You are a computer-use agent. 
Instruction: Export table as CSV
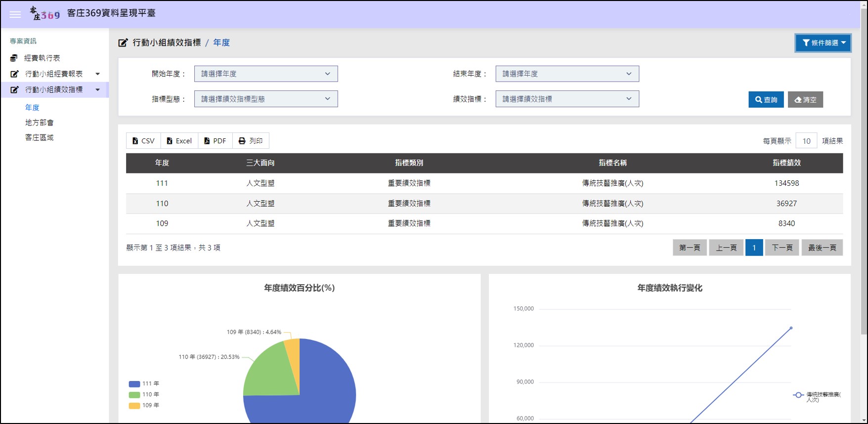(x=143, y=141)
